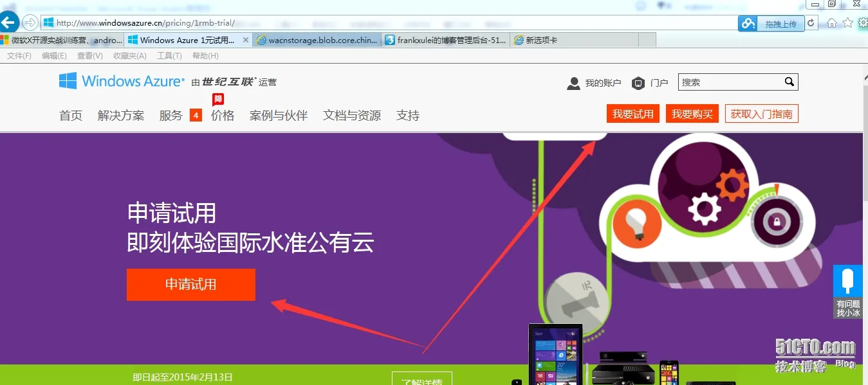Viewport: 868px width, 385px height.
Task: Open the 工具(T) menu
Action: 169,56
